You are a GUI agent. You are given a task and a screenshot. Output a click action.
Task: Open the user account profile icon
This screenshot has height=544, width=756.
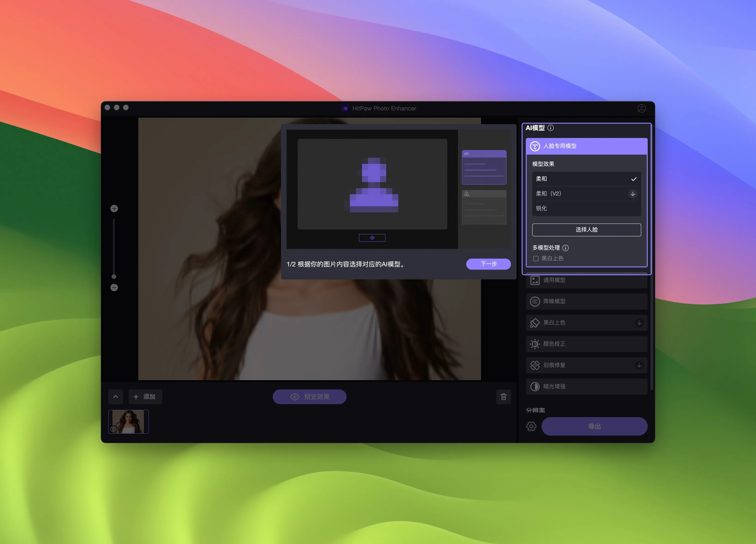click(x=641, y=108)
